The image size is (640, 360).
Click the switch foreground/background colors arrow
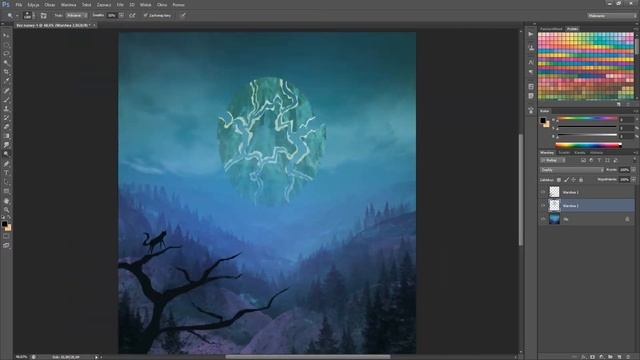[x=9, y=218]
